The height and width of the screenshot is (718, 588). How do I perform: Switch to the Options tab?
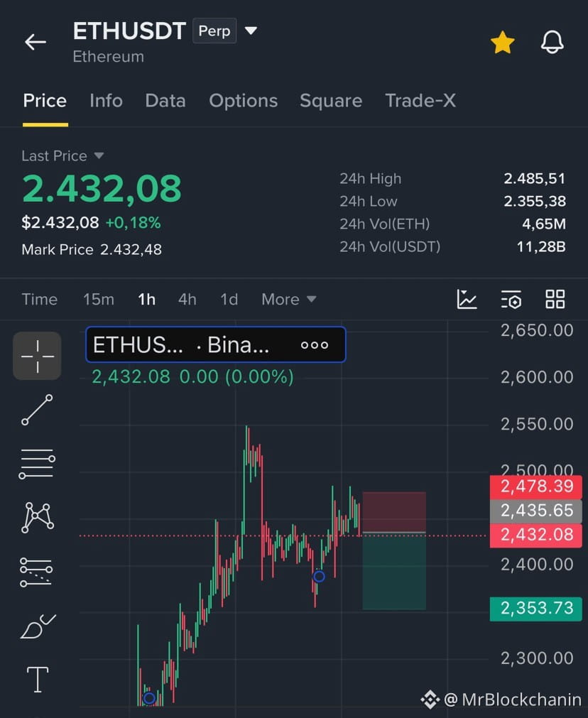[x=243, y=101]
